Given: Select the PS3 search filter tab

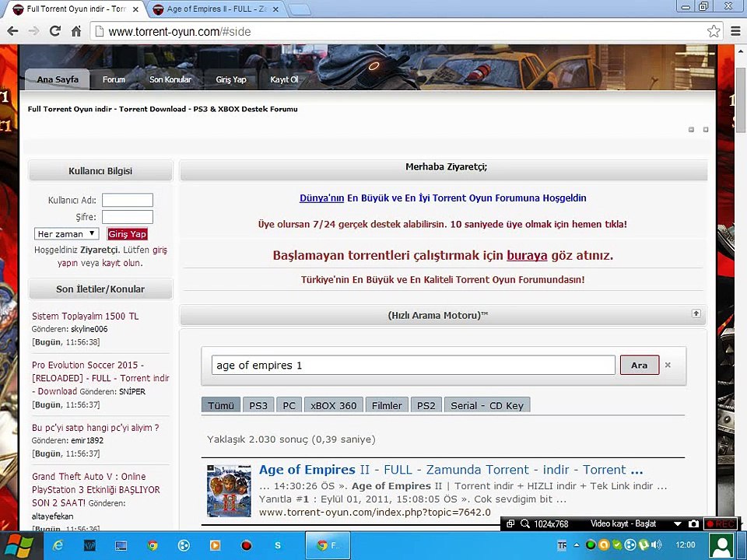Looking at the screenshot, I should click(x=258, y=405).
